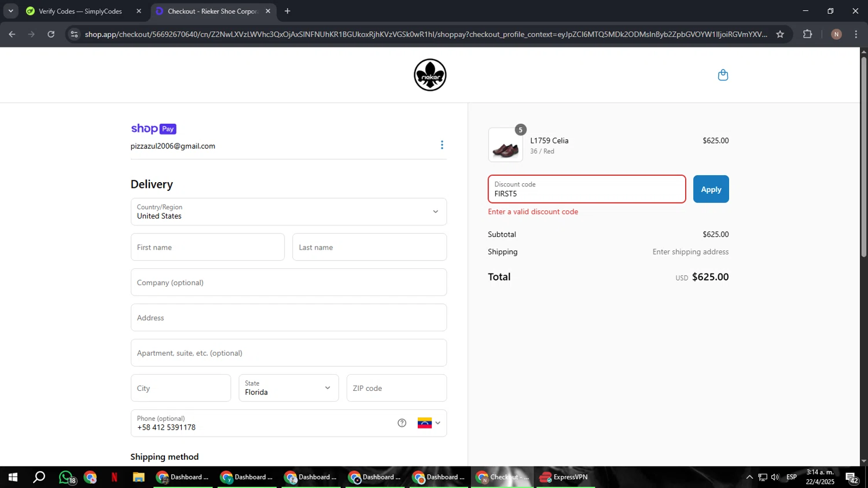This screenshot has width=868, height=488.
Task: Click the 'Enter a valid discount code' error
Action: (x=533, y=212)
